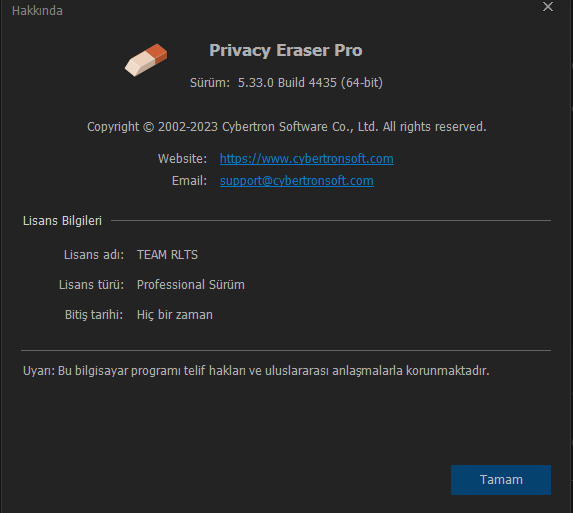Click the Lisans adı label

pyautogui.click(x=94, y=255)
